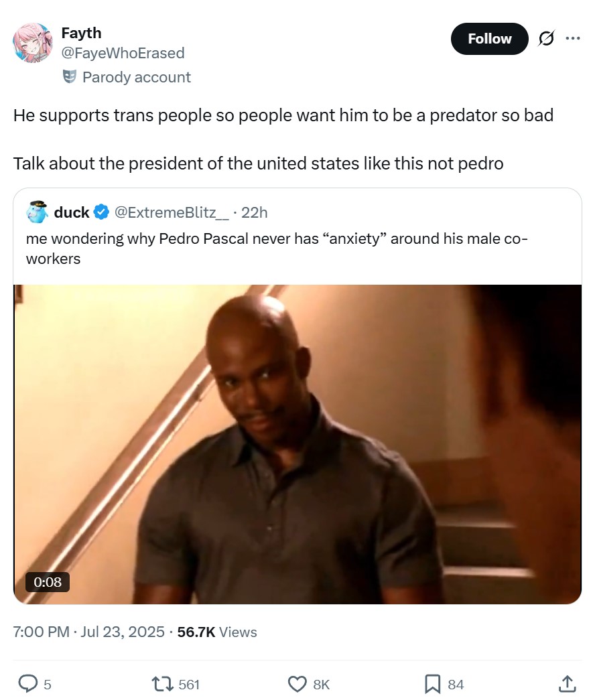
Task: Click the 7:00 PM Jul 23, 2025 timestamp
Action: pyautogui.click(x=89, y=632)
